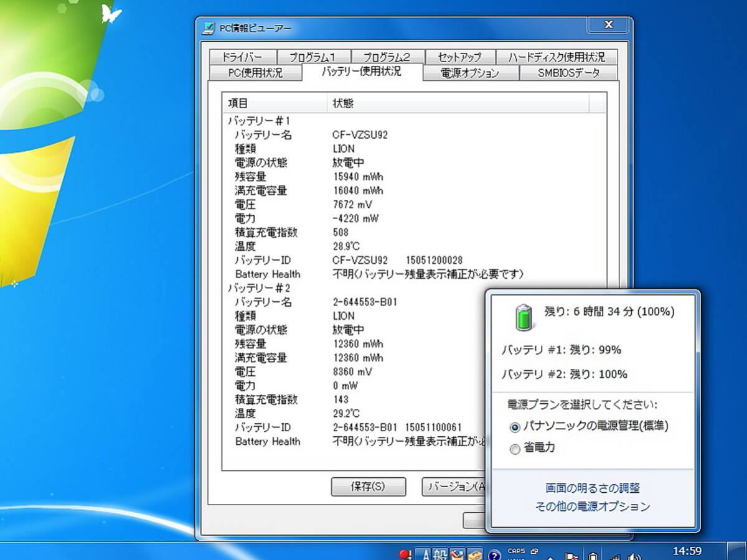Open the IME pad toolbox icon

pyautogui.click(x=458, y=554)
